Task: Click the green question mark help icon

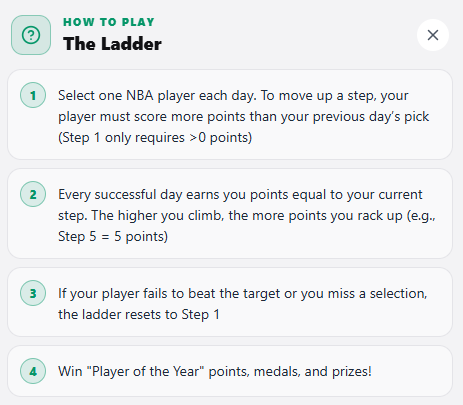Action: [31, 35]
